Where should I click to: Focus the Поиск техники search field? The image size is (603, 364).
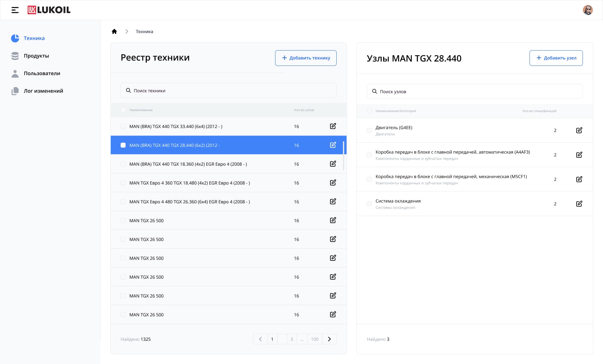tap(229, 90)
